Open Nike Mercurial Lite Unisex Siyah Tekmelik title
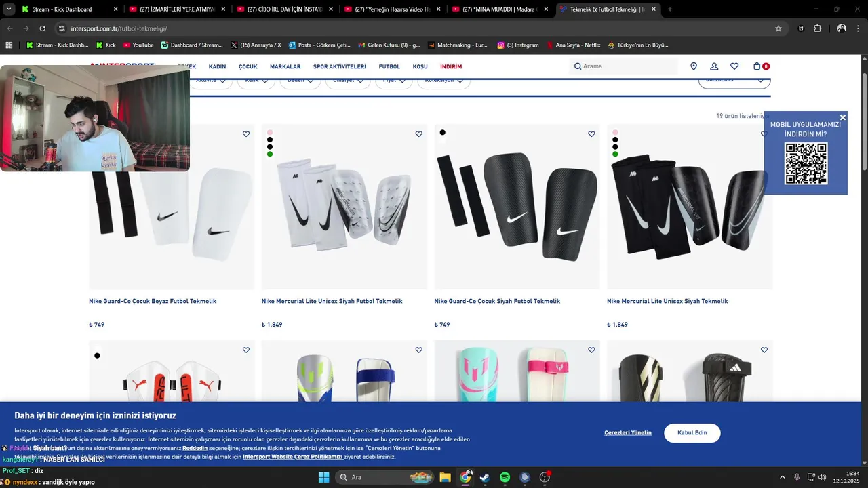868x488 pixels. click(667, 301)
